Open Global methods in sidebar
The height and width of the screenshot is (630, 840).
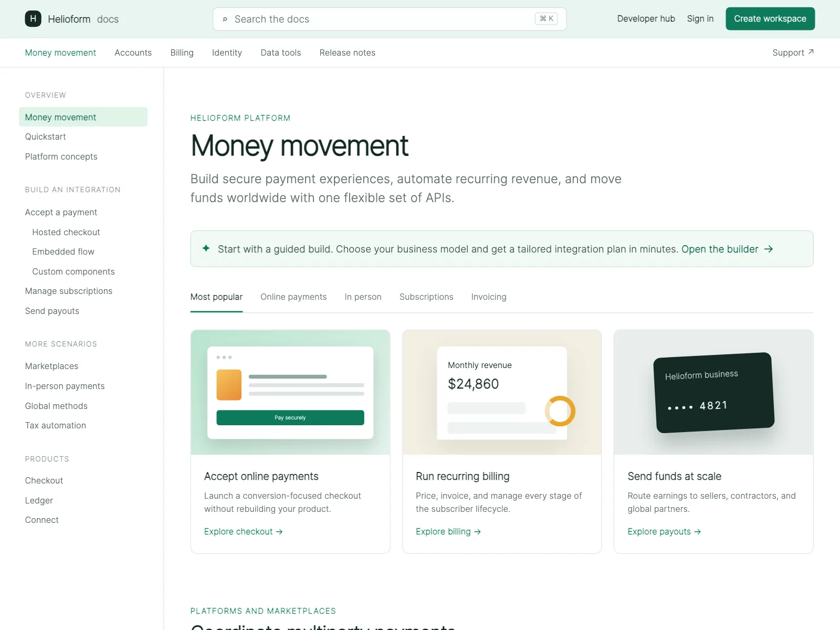(x=56, y=406)
